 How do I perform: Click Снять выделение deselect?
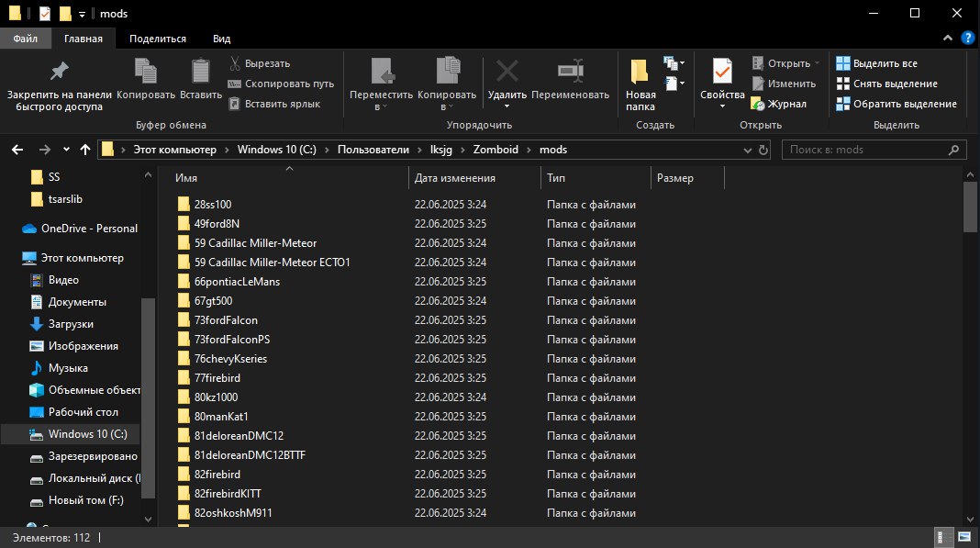point(887,84)
